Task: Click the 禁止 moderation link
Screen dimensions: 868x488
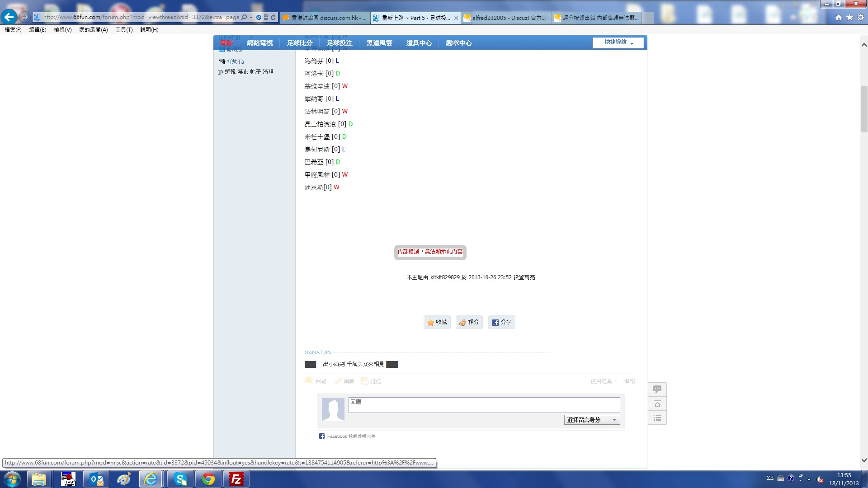Action: pyautogui.click(x=243, y=72)
